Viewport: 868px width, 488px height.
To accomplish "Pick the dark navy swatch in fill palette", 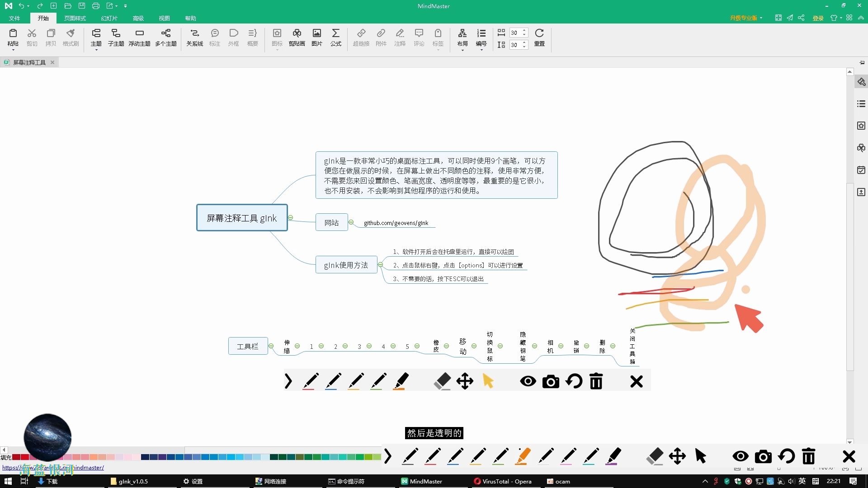I will pyautogui.click(x=145, y=457).
